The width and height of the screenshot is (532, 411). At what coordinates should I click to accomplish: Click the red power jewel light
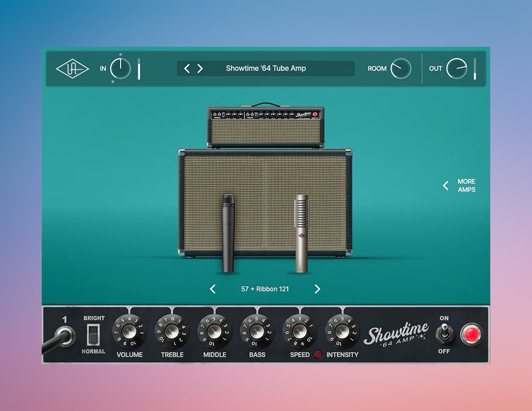click(472, 335)
